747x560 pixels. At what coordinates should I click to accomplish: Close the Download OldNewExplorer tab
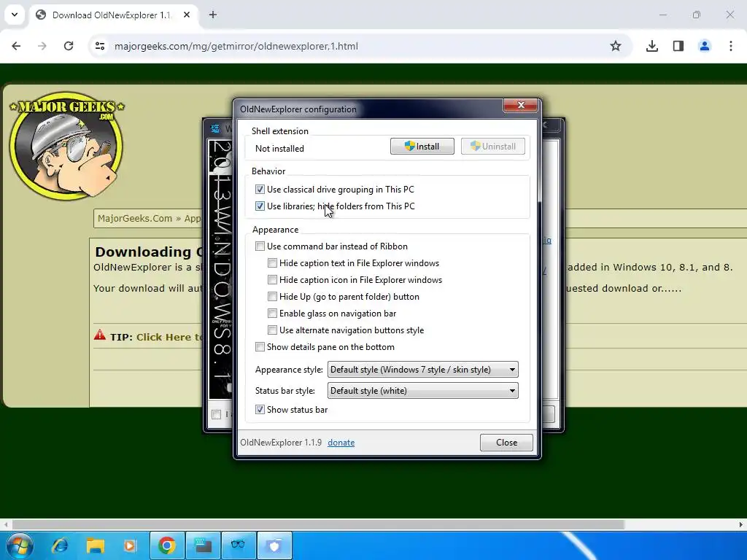tap(187, 15)
